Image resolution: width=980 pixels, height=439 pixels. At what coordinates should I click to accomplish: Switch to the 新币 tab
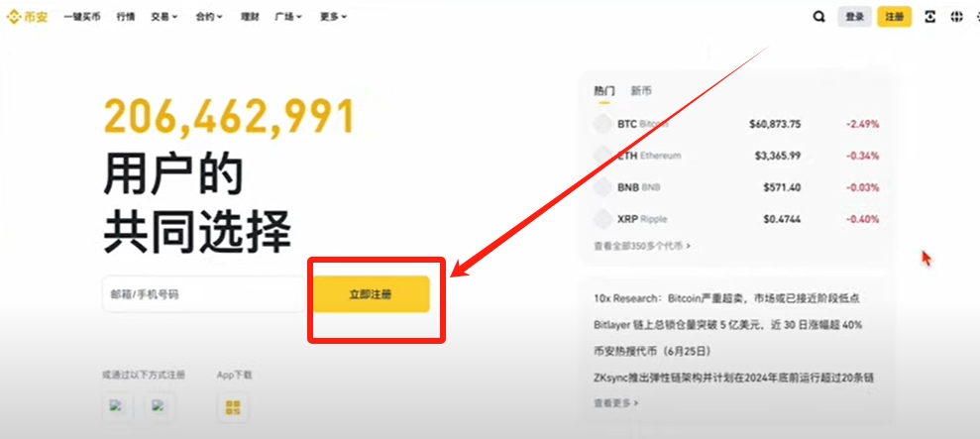pos(641,91)
